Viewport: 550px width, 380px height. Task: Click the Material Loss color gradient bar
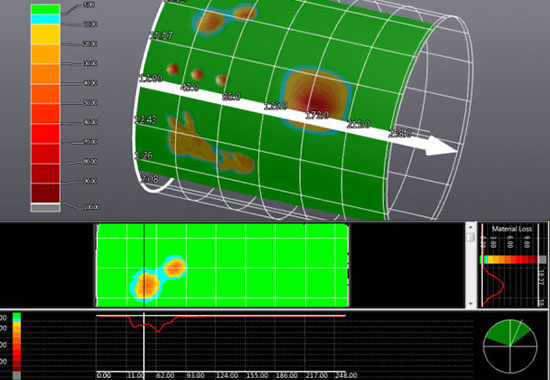pos(513,260)
